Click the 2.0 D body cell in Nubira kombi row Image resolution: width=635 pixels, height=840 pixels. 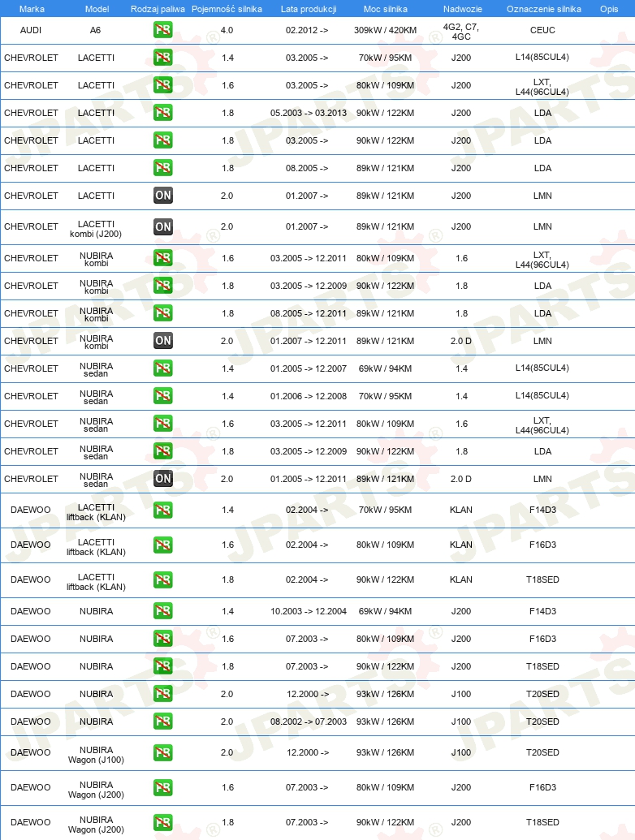point(461,341)
